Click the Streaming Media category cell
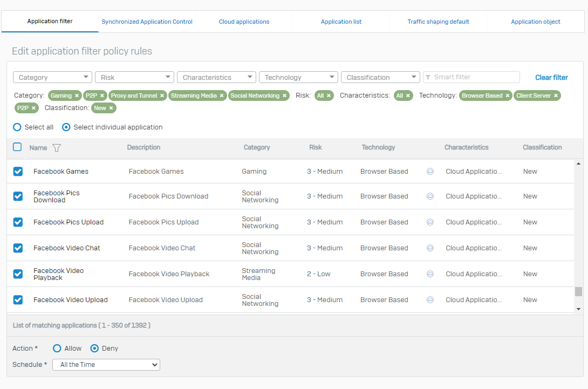The width and height of the screenshot is (588, 389). (258, 274)
